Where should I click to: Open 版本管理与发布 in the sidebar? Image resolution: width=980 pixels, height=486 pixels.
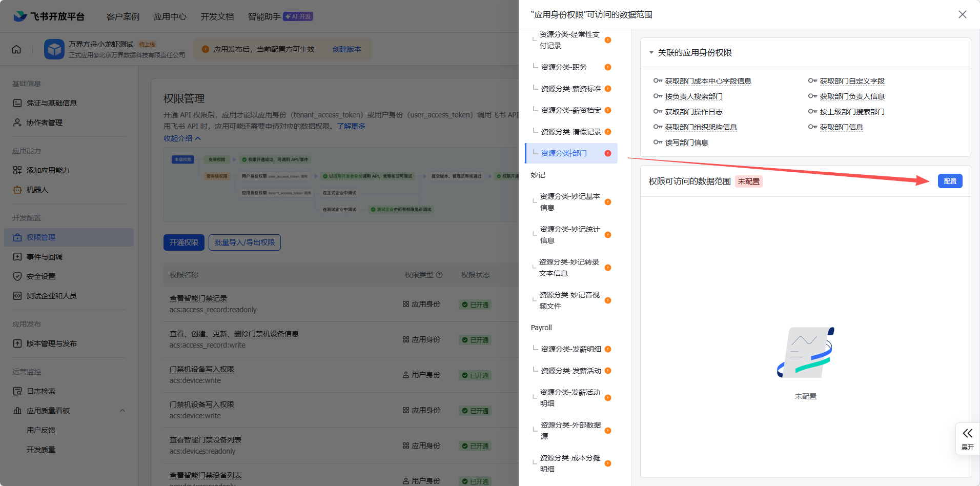51,343
